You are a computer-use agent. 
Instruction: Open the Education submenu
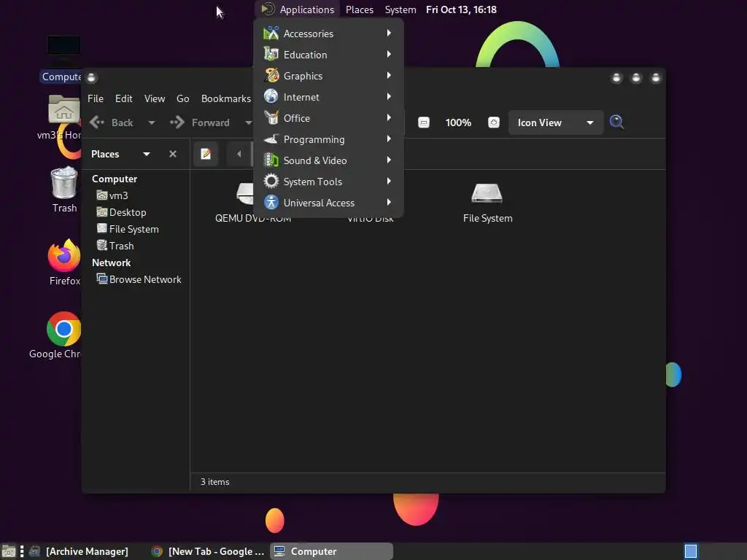(329, 55)
